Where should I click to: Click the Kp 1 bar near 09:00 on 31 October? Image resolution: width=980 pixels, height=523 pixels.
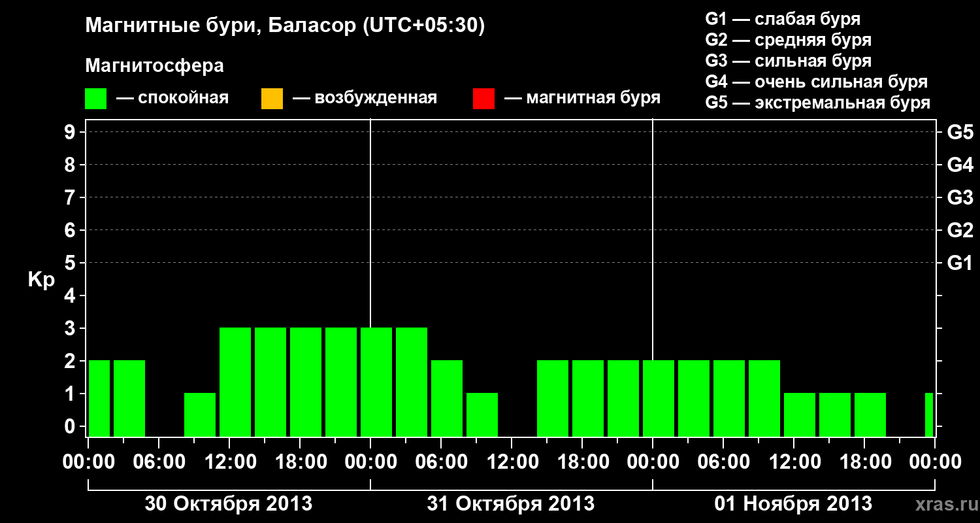click(x=482, y=414)
